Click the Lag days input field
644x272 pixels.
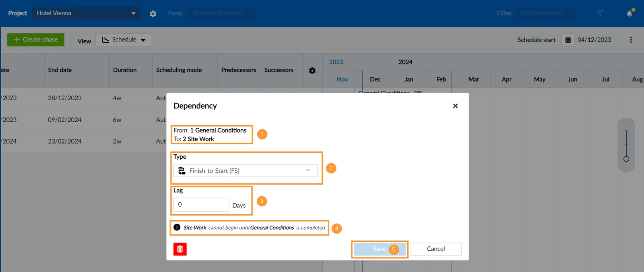[201, 205]
